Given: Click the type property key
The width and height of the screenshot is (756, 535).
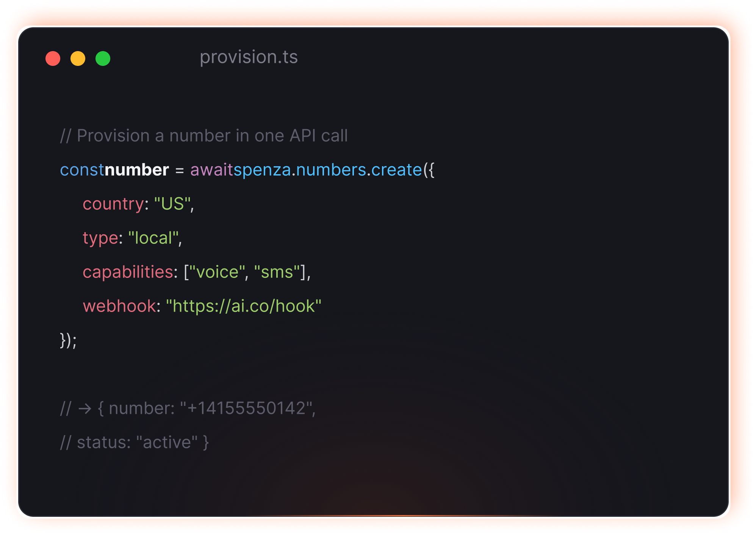Looking at the screenshot, I should point(100,238).
